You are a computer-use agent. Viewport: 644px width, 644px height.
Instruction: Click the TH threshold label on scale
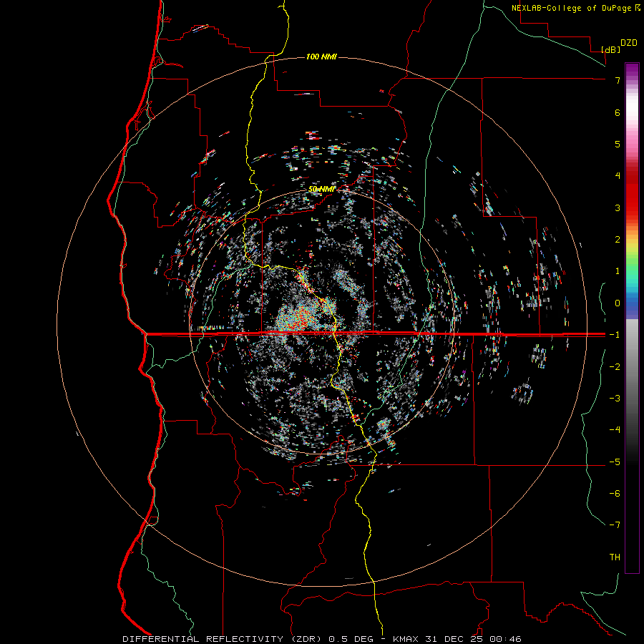point(615,557)
